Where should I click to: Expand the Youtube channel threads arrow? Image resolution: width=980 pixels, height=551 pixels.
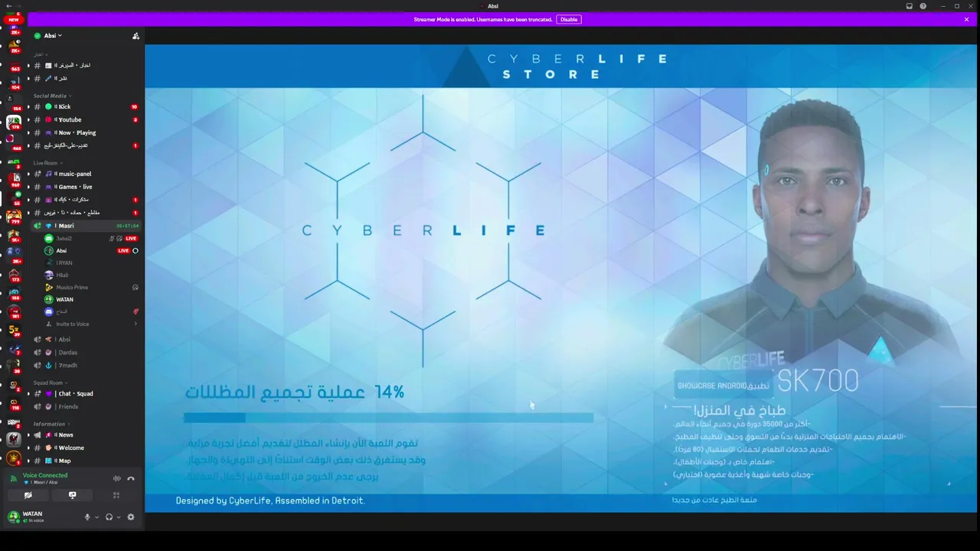point(28,119)
